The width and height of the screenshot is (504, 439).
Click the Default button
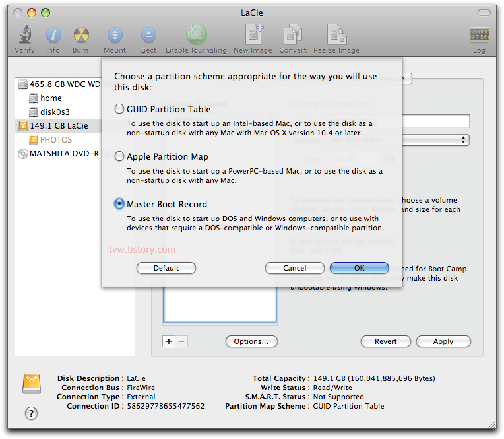166,268
